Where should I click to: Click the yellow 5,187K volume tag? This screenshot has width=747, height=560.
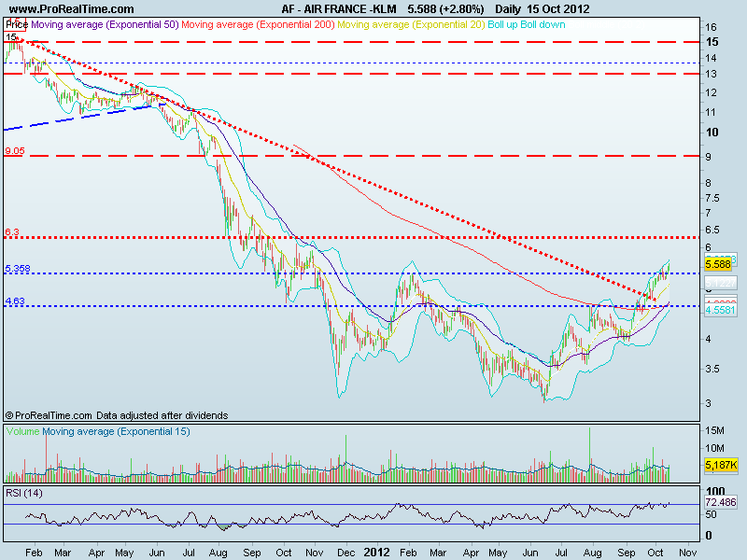pos(721,465)
